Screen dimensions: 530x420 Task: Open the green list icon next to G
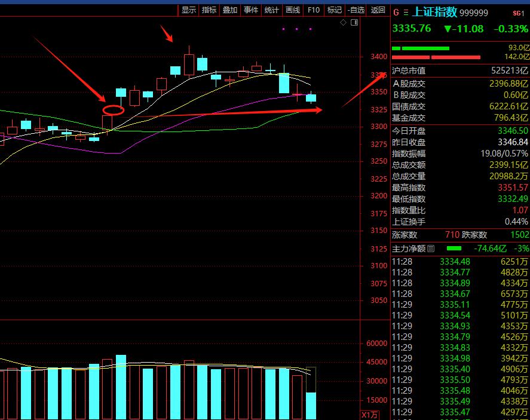point(406,13)
